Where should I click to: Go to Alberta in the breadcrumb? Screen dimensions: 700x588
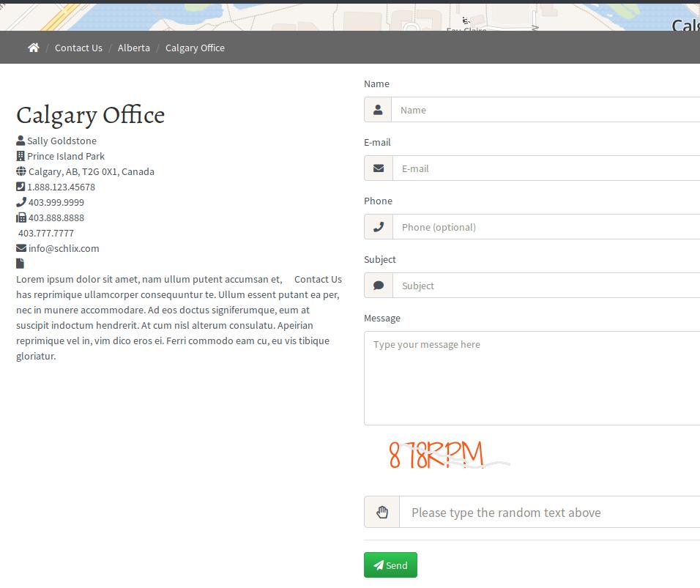point(133,48)
